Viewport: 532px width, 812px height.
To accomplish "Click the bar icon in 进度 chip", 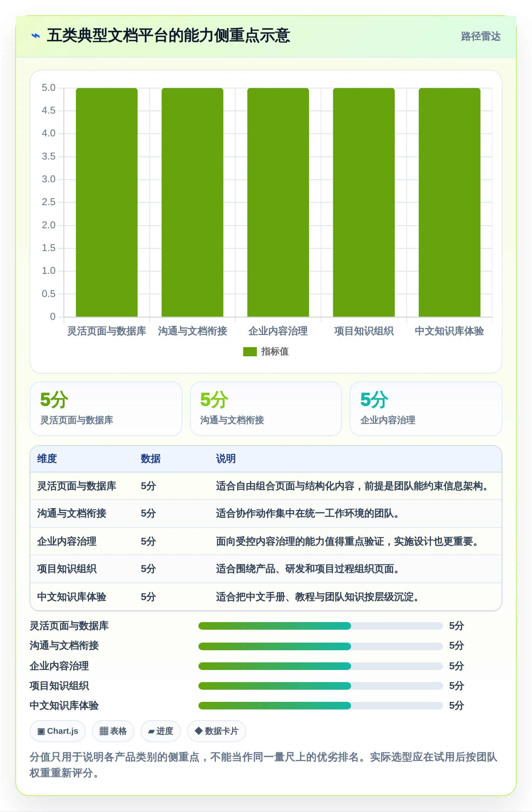I will [151, 732].
